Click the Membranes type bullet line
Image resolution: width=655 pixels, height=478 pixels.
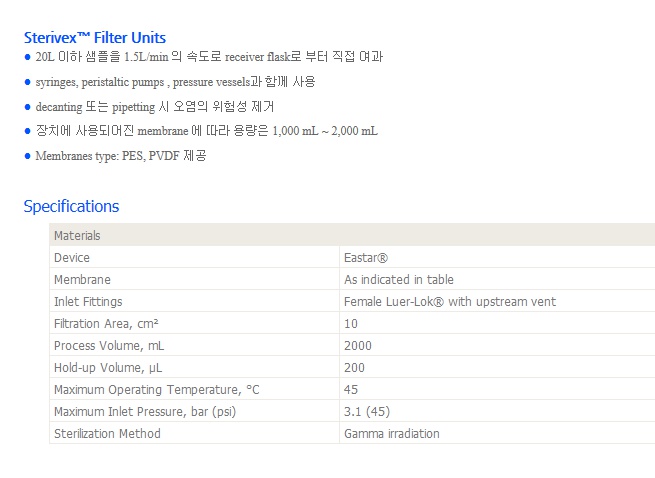point(121,156)
